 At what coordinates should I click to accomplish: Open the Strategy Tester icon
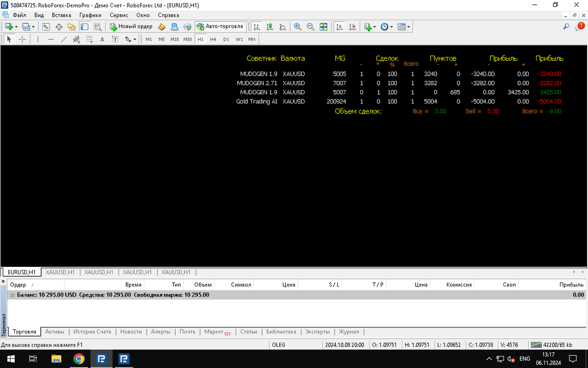click(x=97, y=26)
